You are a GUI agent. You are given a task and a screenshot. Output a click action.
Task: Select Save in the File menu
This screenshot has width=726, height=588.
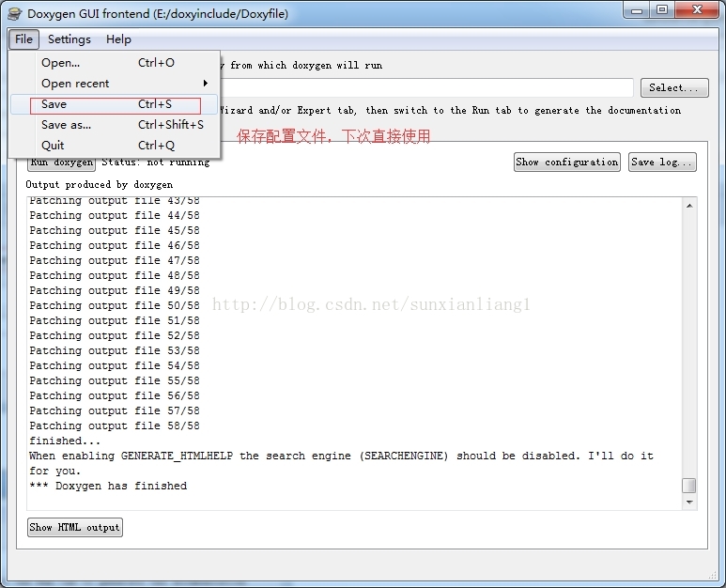pos(114,104)
